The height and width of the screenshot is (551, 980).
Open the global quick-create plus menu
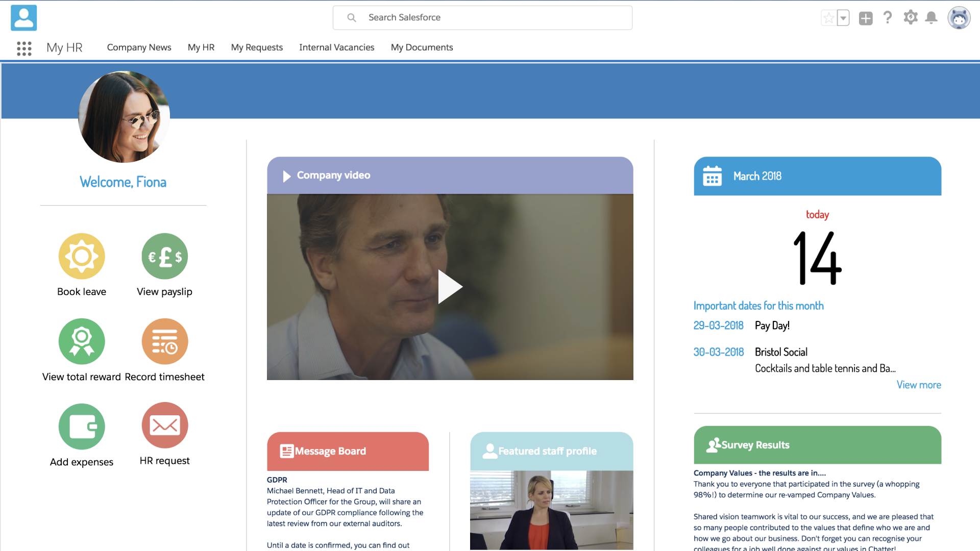click(865, 17)
